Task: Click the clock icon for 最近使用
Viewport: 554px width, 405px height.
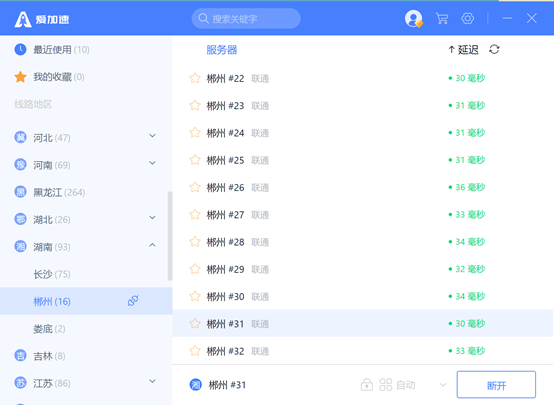Action: [20, 49]
